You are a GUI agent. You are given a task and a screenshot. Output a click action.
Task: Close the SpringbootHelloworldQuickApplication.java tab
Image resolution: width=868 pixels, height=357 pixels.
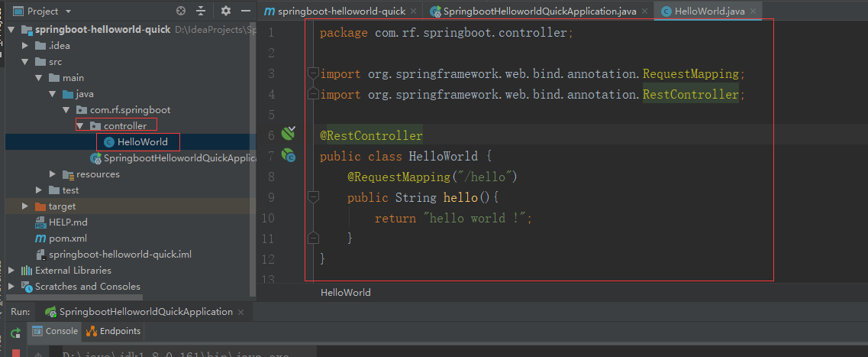click(x=645, y=11)
